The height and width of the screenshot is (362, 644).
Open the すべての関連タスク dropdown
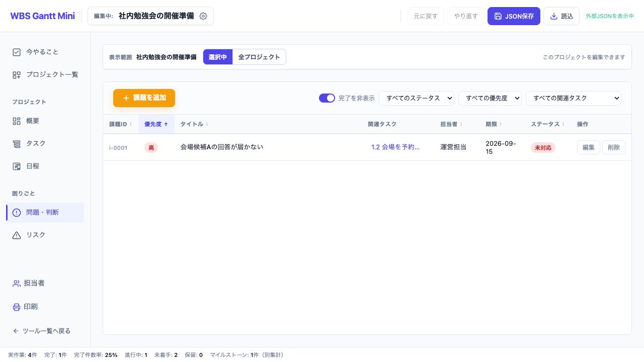[x=574, y=98]
